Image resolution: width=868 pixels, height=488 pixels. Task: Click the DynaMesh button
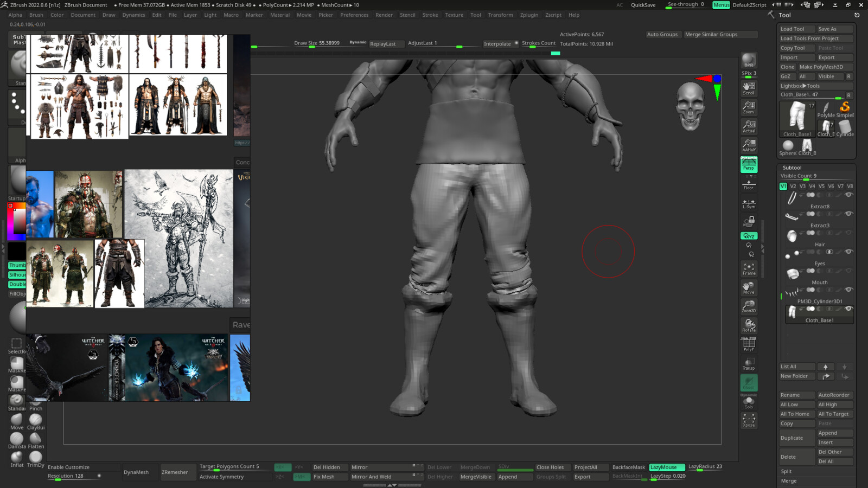coord(136,472)
